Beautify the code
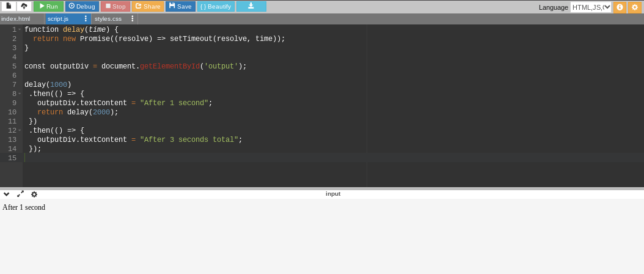The height and width of the screenshot is (274, 644). pyautogui.click(x=216, y=6)
